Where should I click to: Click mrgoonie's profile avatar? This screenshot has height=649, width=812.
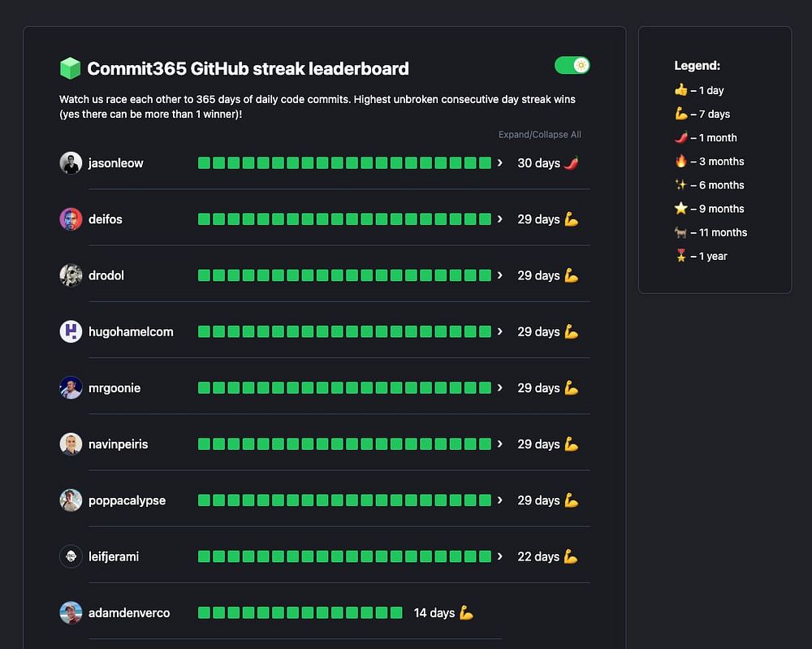tap(71, 387)
